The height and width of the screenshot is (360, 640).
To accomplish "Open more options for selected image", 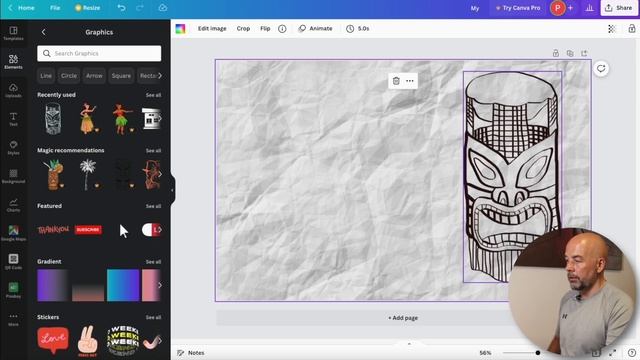I will pyautogui.click(x=410, y=81).
